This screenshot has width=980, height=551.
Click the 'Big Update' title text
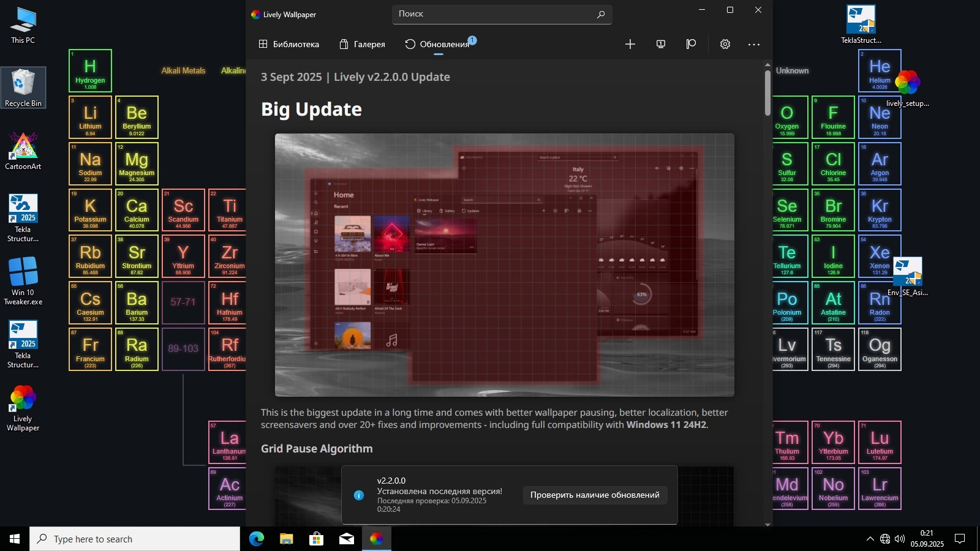pos(311,109)
